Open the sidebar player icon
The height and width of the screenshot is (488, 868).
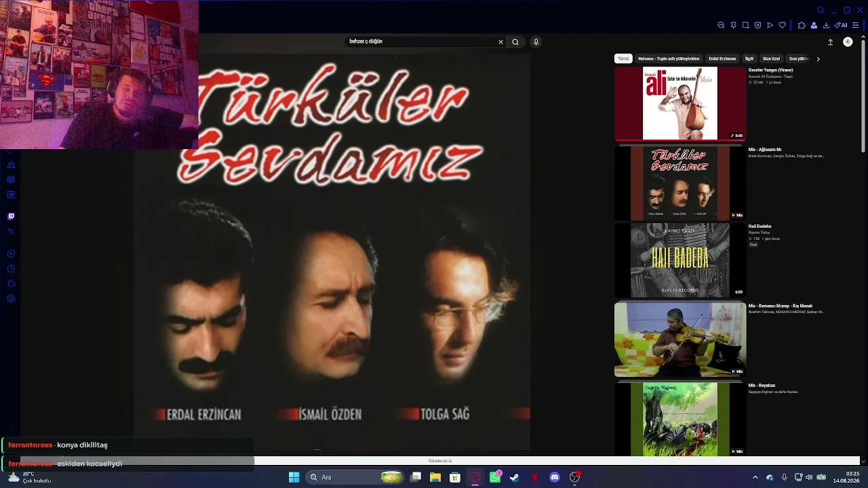tap(11, 253)
